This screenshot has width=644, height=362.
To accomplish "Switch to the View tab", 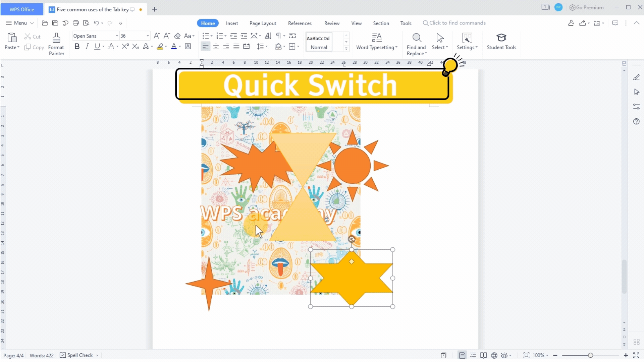I will coord(357,23).
